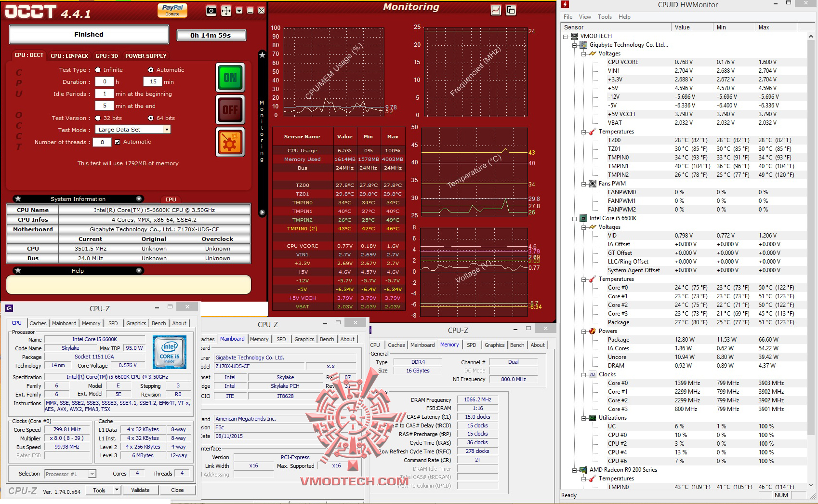Open the POWER SUPPLY tab

click(x=145, y=56)
